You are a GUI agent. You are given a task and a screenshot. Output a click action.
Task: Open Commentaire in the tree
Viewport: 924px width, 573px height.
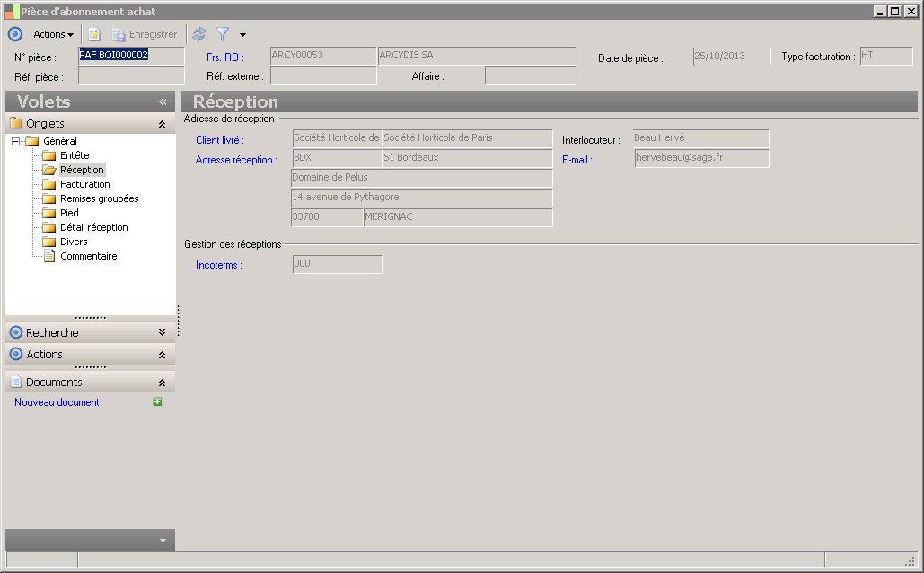click(x=88, y=256)
